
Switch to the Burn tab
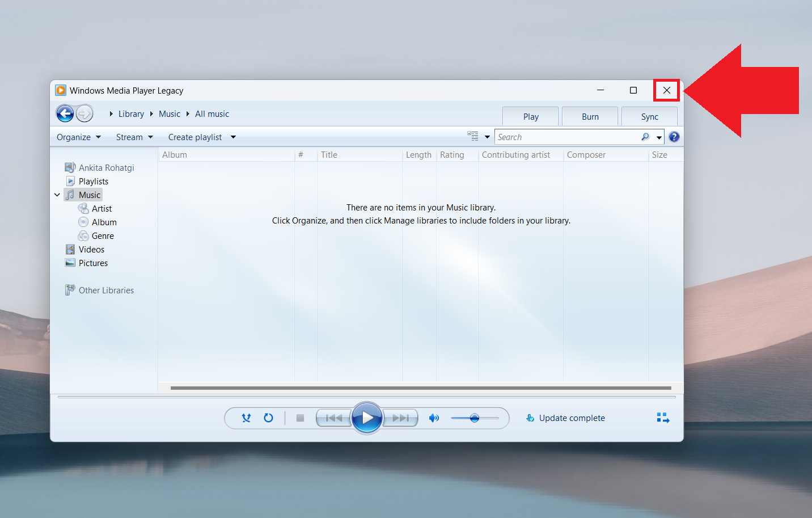pos(590,116)
